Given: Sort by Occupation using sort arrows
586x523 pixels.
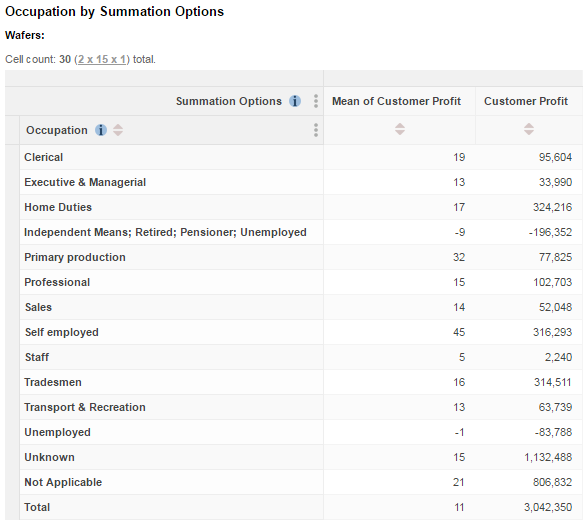Looking at the screenshot, I should [118, 130].
